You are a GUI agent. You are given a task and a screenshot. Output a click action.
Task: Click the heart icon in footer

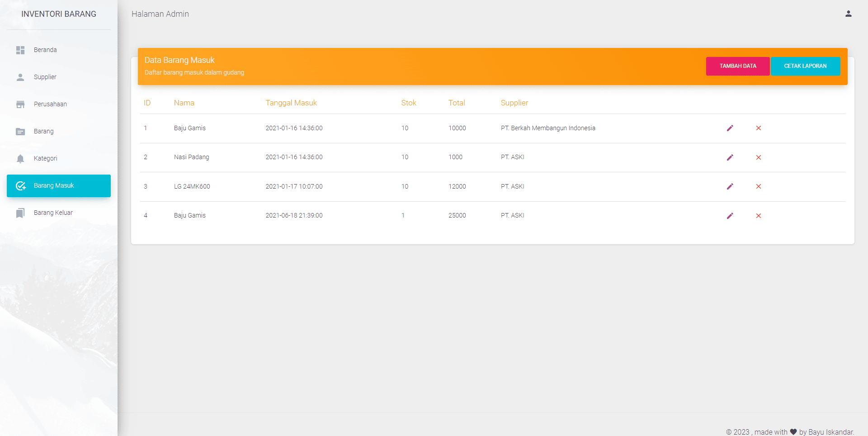pos(793,432)
